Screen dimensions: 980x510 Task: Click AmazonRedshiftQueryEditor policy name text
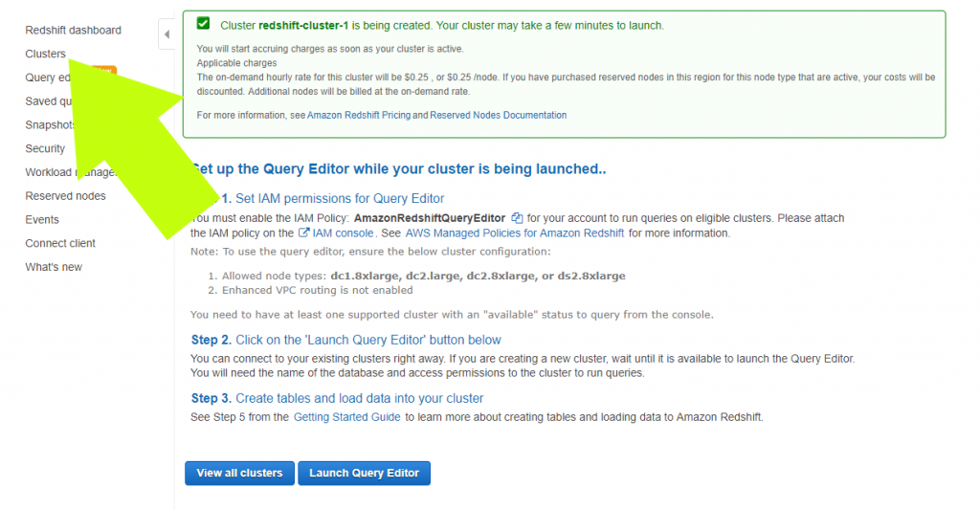[x=430, y=218]
